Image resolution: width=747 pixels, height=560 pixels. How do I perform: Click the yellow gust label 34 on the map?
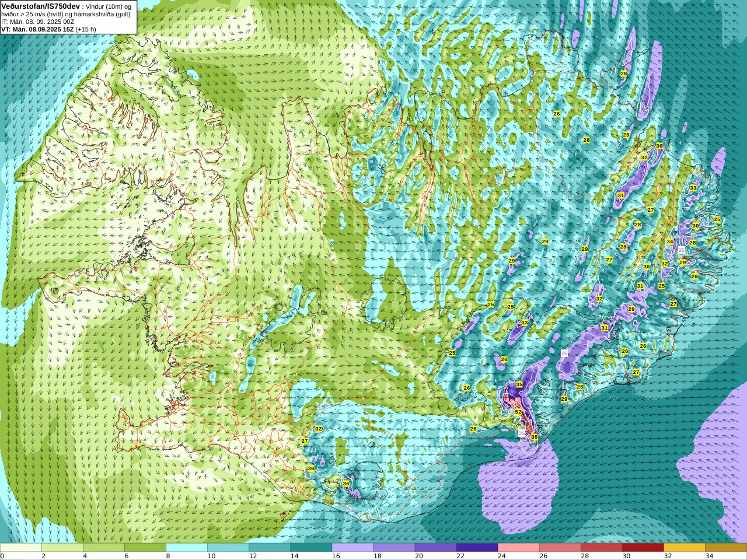click(x=670, y=242)
